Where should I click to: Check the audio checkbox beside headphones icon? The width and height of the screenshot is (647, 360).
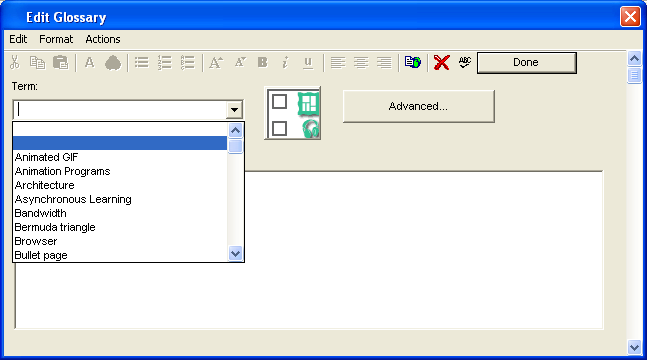coord(279,128)
